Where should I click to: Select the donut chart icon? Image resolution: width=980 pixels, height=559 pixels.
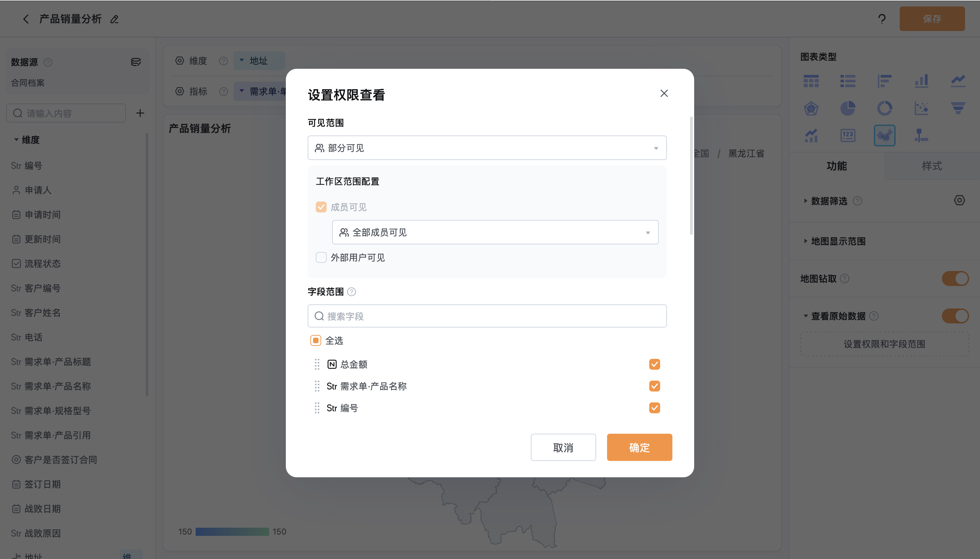click(884, 108)
